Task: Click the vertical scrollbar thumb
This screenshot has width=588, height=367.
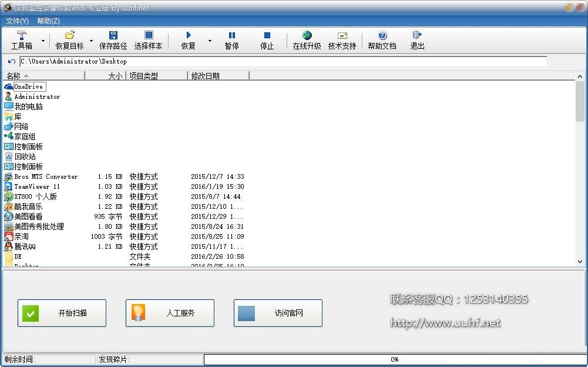Action: pos(580,101)
